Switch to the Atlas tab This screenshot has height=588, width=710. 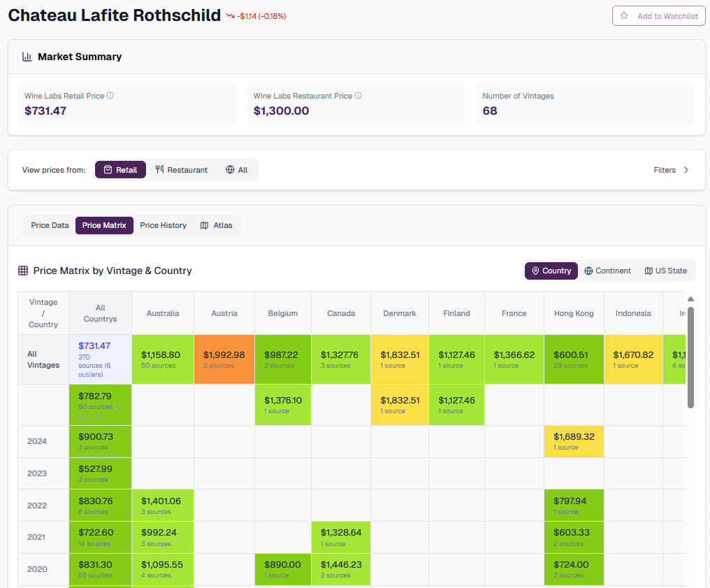point(217,226)
